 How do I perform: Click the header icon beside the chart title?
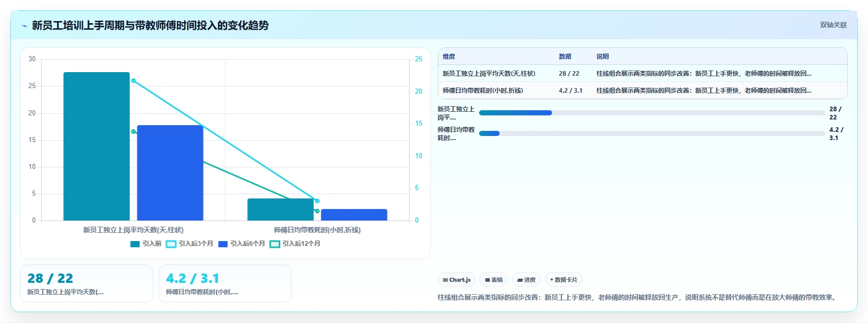click(24, 26)
